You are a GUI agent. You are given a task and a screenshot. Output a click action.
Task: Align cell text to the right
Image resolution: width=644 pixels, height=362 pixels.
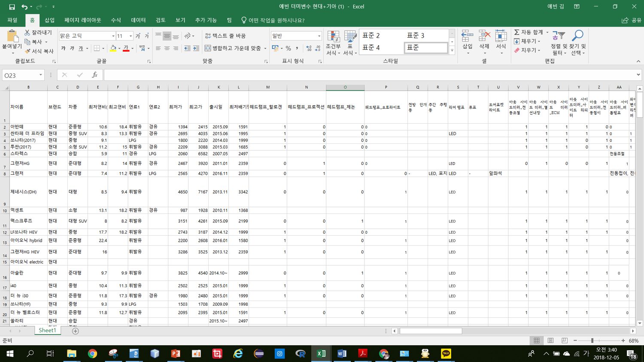(x=176, y=49)
